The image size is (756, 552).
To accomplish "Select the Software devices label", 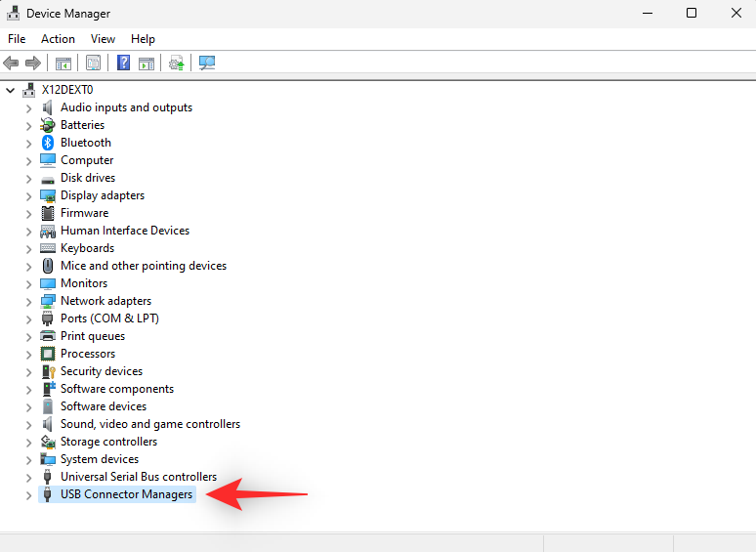I will pyautogui.click(x=104, y=406).
